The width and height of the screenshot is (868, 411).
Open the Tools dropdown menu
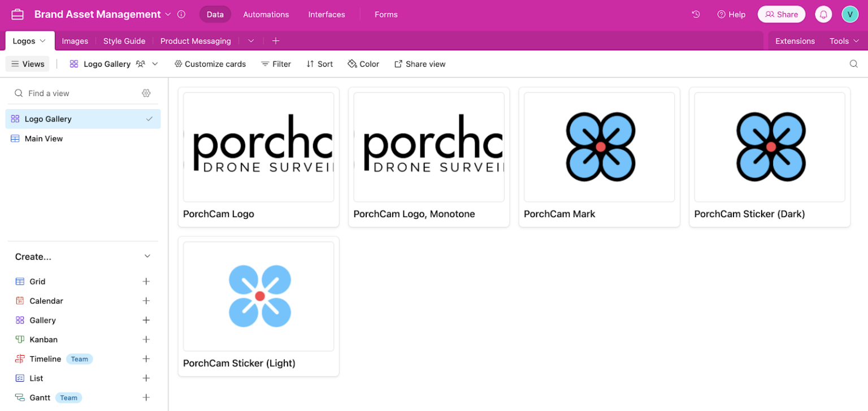843,41
